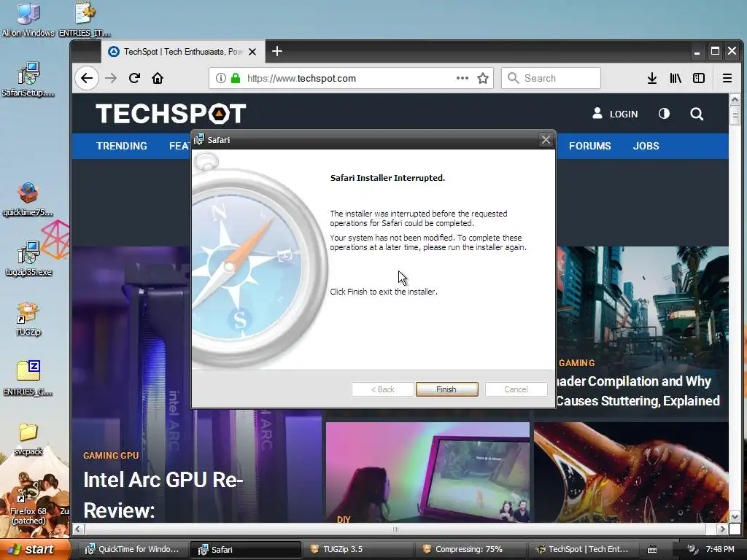Toggle TechSpot dark mode contrast icon

pyautogui.click(x=664, y=113)
